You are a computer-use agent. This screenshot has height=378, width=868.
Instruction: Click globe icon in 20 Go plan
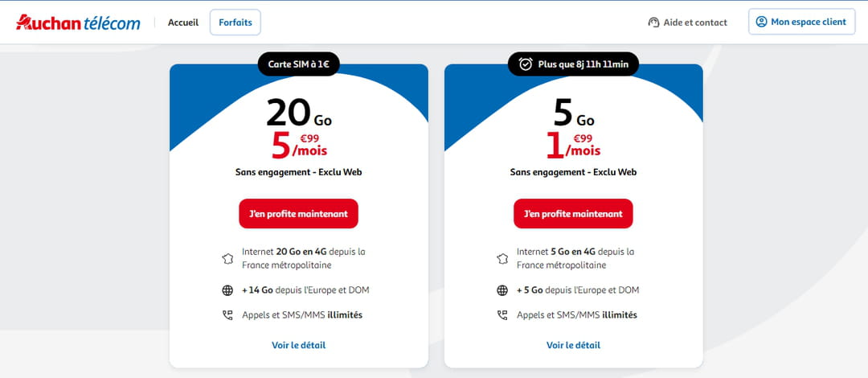coord(227,290)
